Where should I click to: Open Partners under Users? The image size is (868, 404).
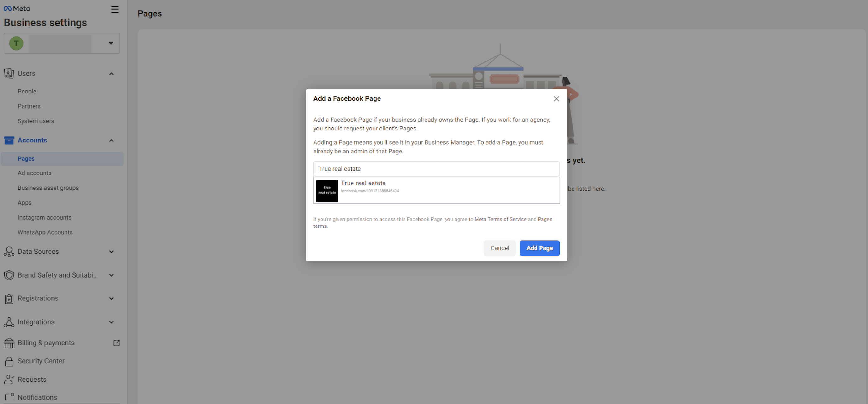point(29,106)
